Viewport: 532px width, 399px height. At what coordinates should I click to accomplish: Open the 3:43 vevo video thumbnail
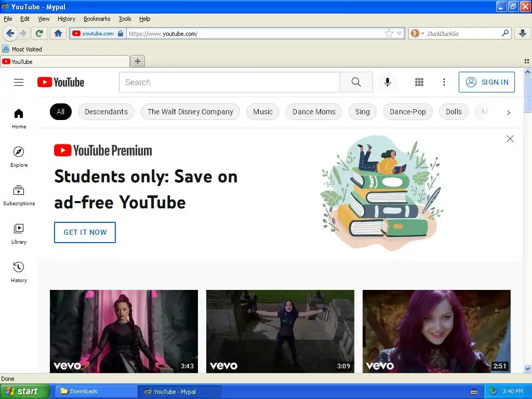(124, 331)
